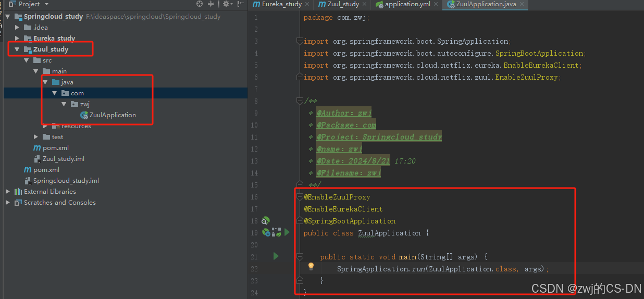The image size is (644, 299).
Task: Expand the External Libraries node arrow
Action: [x=8, y=192]
